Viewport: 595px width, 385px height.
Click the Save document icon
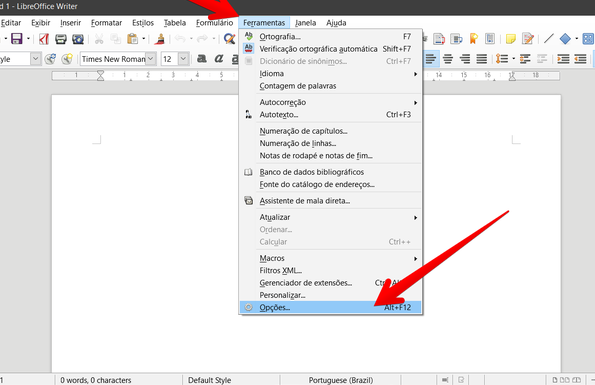[x=16, y=39]
